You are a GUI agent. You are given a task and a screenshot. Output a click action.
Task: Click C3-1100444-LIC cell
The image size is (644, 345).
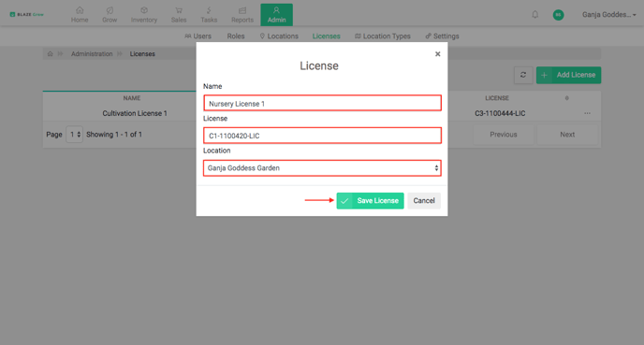[500, 113]
